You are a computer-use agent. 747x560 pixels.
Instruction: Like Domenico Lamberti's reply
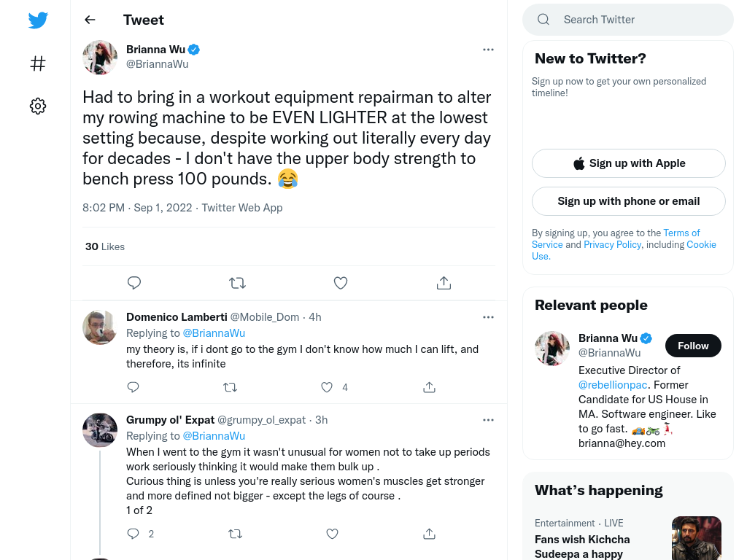(327, 387)
